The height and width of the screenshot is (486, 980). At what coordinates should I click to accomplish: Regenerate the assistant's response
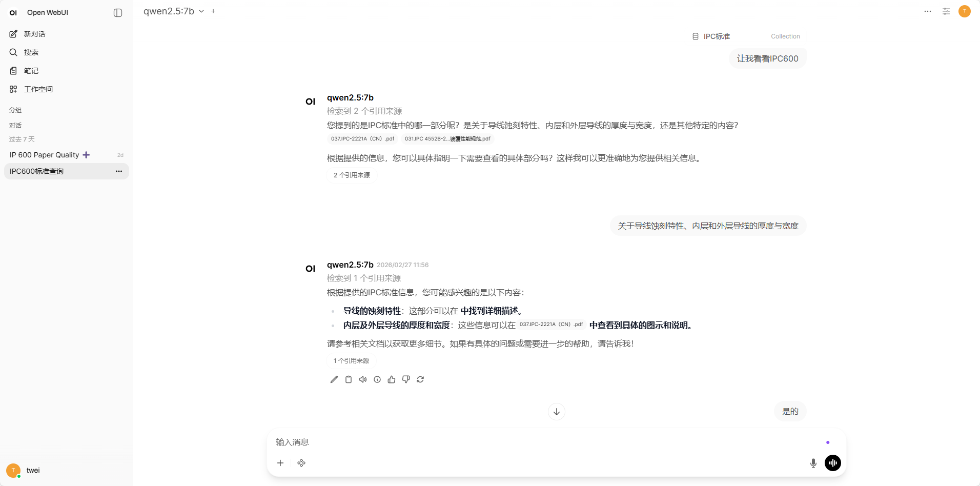pos(420,379)
